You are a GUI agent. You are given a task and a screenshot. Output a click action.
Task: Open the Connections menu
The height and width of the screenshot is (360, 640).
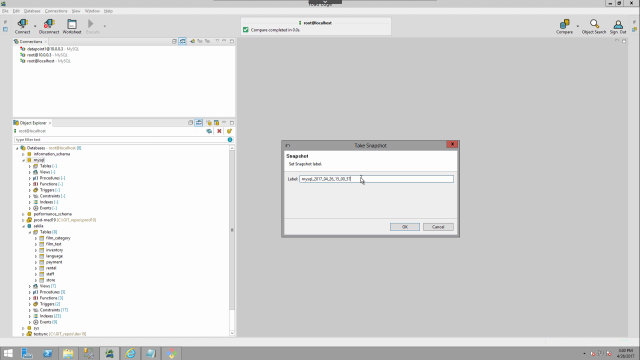click(x=56, y=11)
